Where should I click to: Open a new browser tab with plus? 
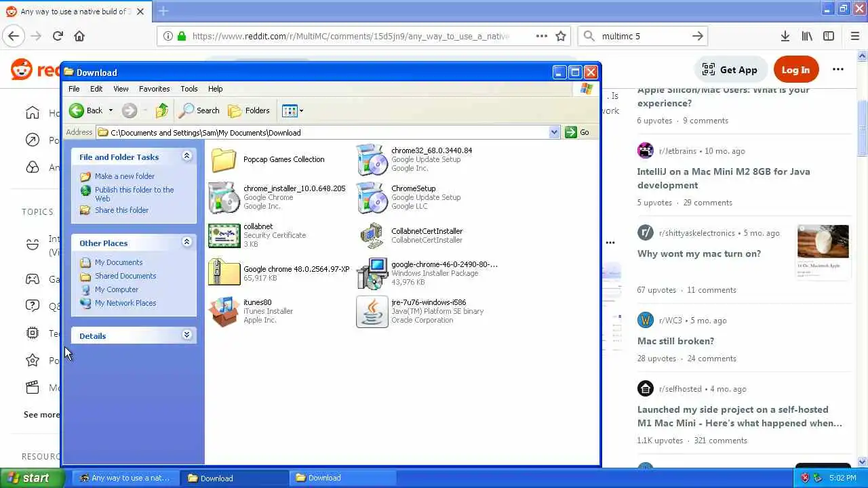click(x=163, y=12)
